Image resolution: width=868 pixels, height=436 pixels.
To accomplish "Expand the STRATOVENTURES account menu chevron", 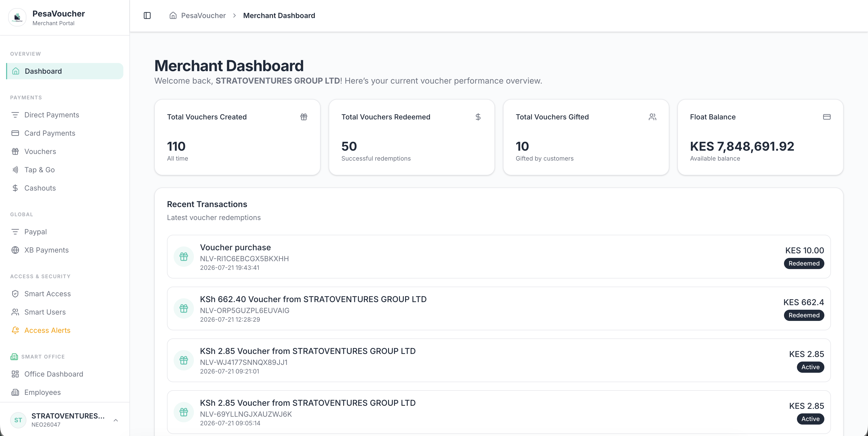I will pos(115,420).
